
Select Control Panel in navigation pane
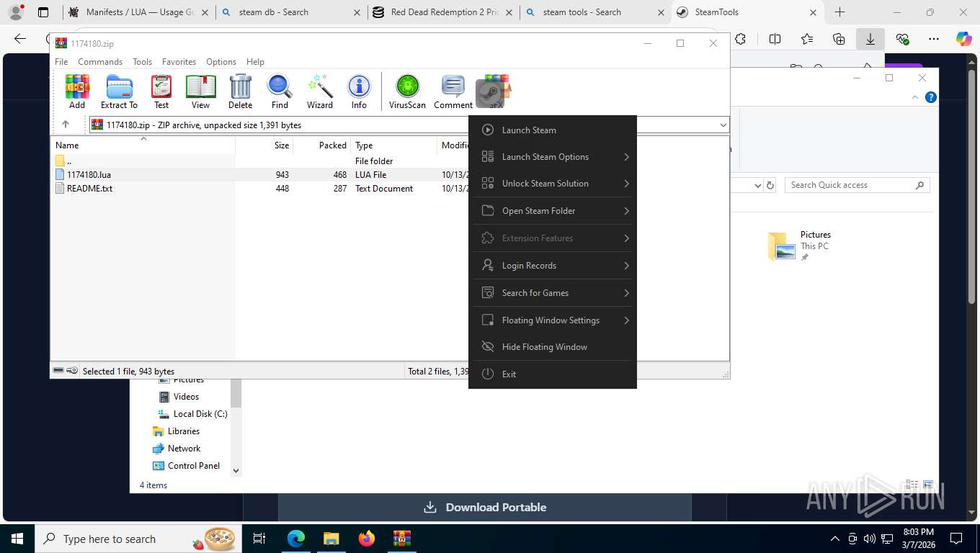coord(186,466)
